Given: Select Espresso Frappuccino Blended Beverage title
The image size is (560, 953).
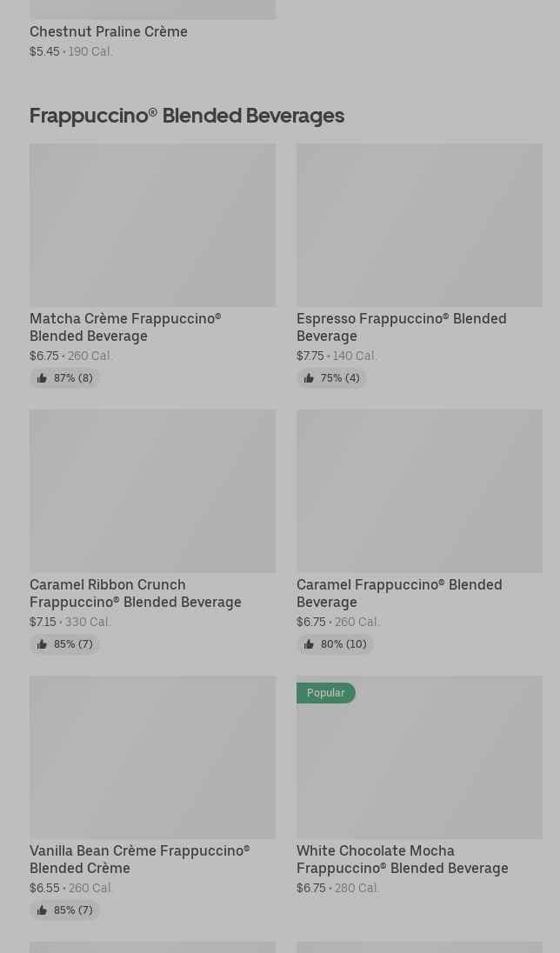Looking at the screenshot, I should pos(401,327).
